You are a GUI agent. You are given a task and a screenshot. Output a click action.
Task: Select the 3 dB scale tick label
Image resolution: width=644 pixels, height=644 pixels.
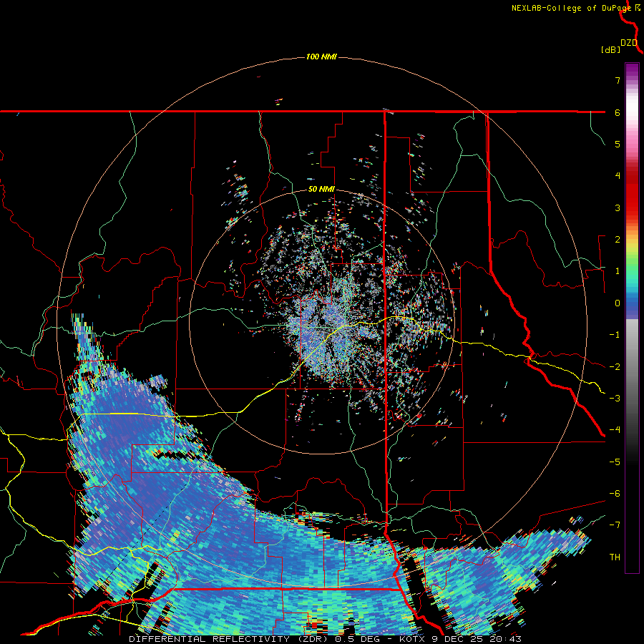[x=618, y=208]
